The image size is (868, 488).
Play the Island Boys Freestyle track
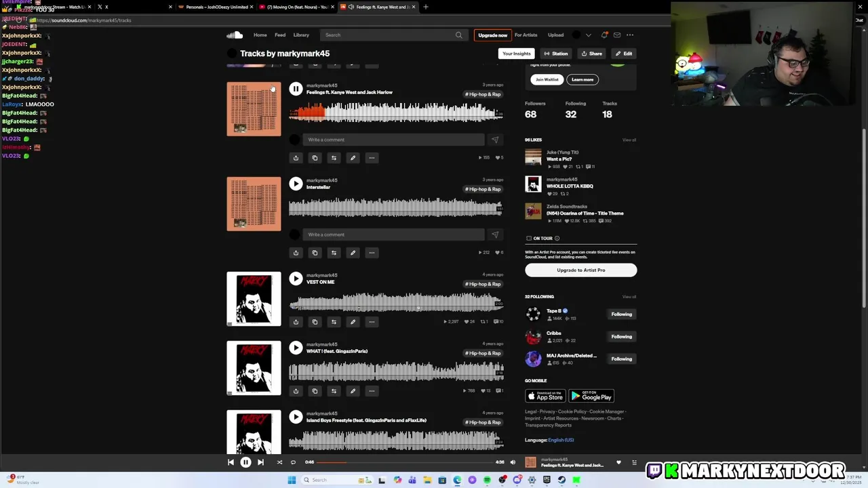click(x=296, y=417)
